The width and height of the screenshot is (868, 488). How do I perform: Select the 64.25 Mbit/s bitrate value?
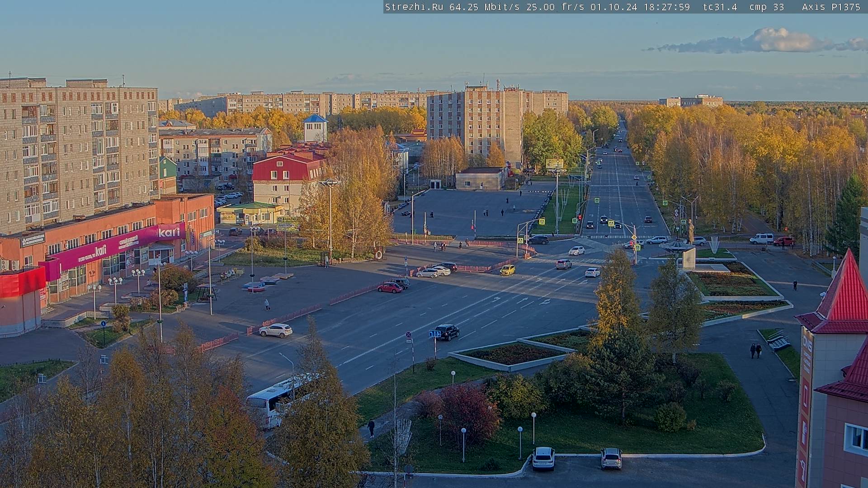pos(485,7)
